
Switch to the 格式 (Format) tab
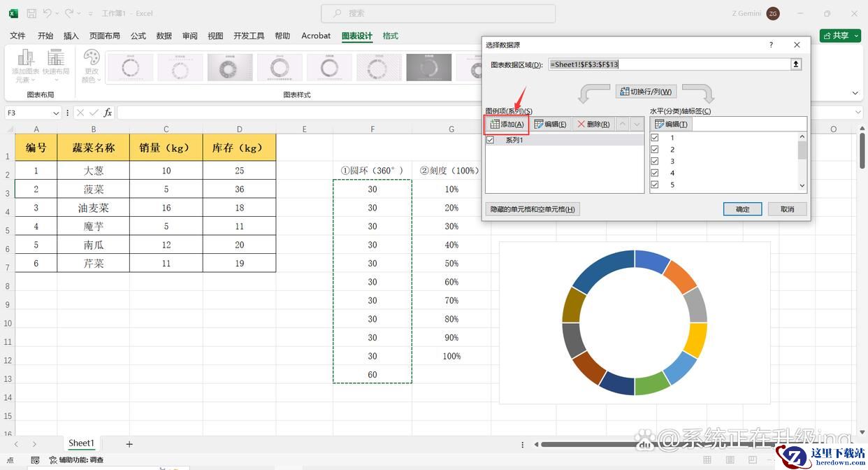coord(390,36)
